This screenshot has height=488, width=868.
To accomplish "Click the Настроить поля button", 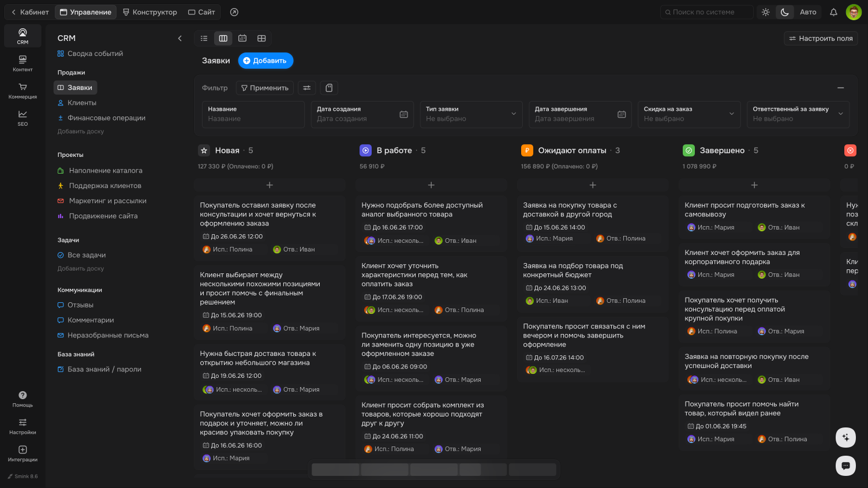I will (821, 39).
